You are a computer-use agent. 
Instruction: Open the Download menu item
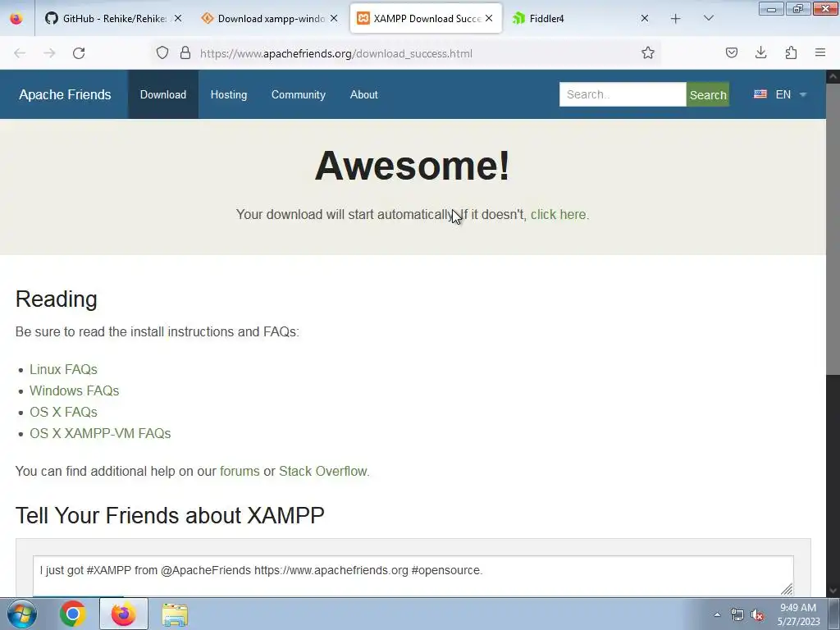[163, 95]
